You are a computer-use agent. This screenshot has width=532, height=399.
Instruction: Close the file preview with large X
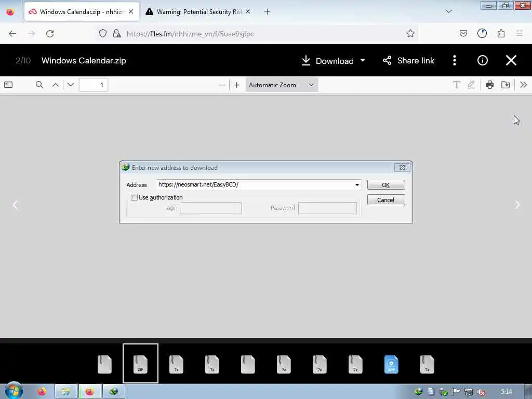[x=511, y=60]
